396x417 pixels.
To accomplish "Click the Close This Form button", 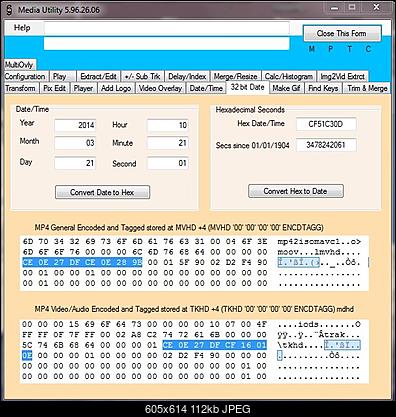I will point(342,33).
